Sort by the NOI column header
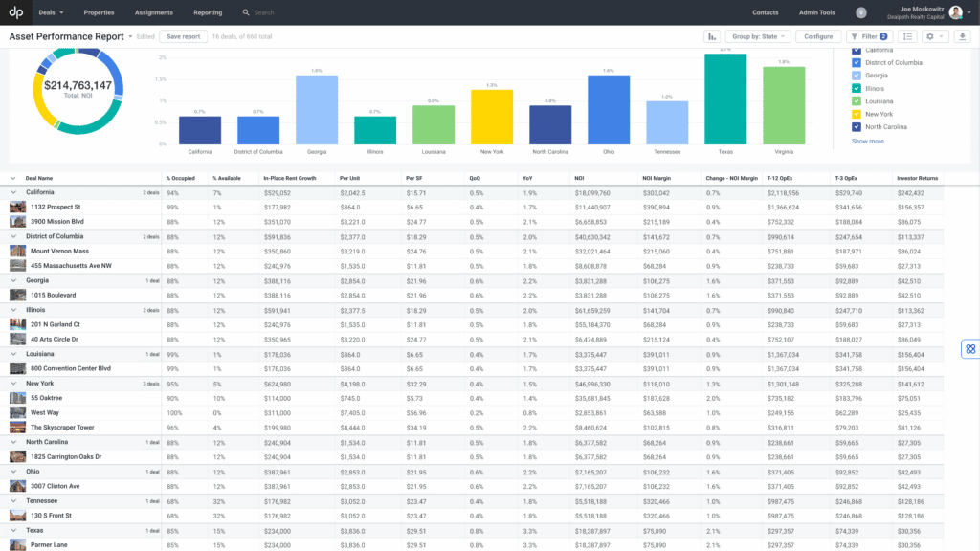Viewport: 980px width, 551px height. [579, 178]
